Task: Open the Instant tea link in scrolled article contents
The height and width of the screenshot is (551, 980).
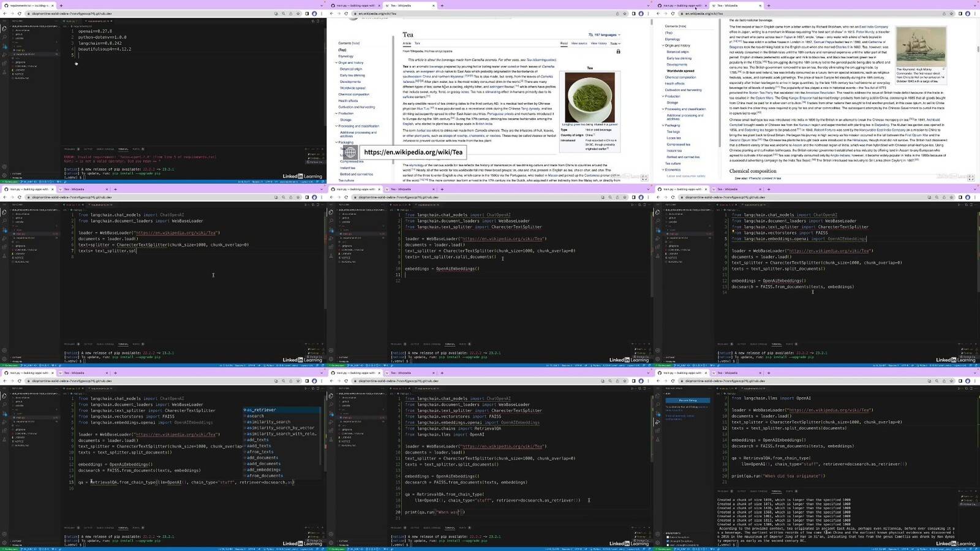Action: tap(674, 151)
